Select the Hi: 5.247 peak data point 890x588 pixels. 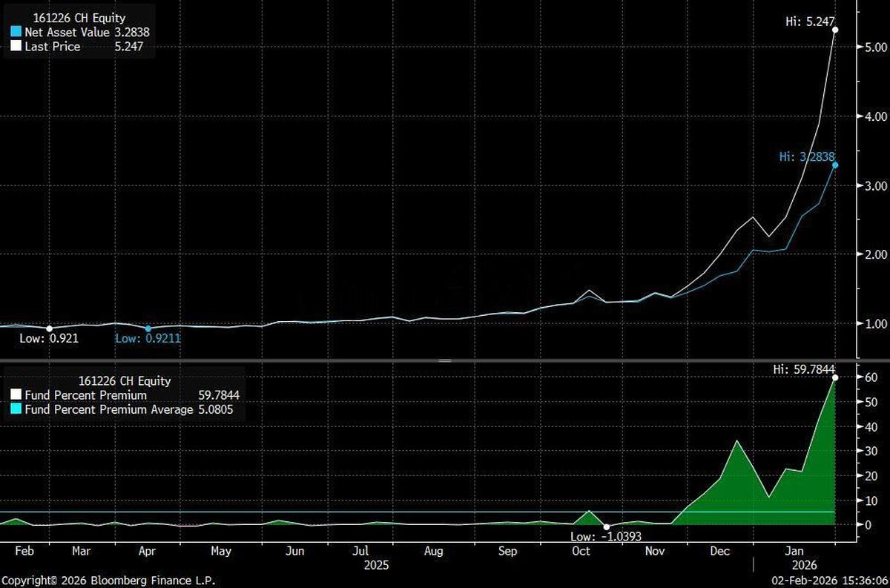pos(835,30)
